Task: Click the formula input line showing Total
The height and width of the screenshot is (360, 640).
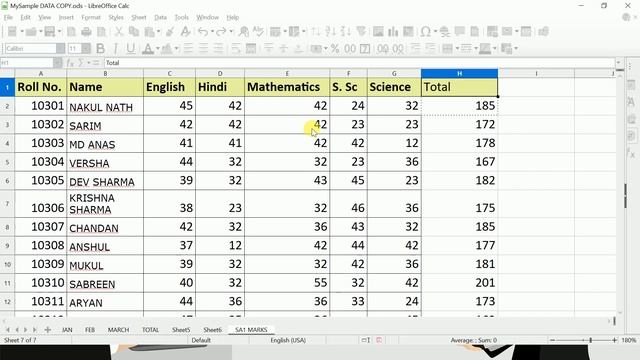Action: coord(359,63)
